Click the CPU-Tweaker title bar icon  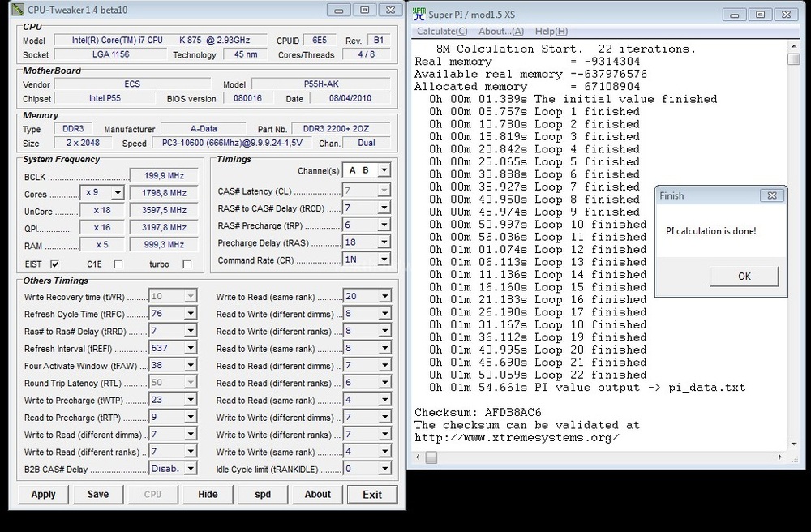coord(18,10)
